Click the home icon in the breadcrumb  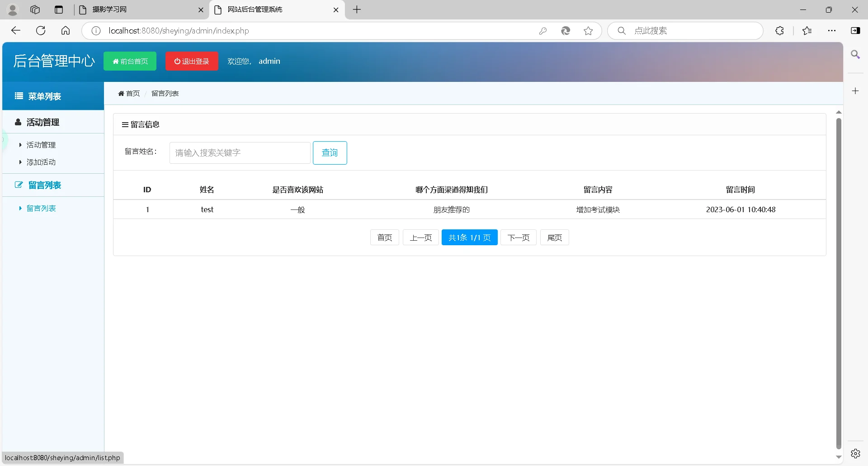pyautogui.click(x=121, y=93)
